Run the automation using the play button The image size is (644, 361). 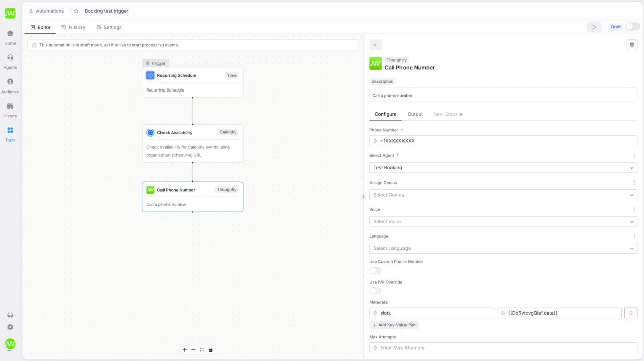[593, 27]
